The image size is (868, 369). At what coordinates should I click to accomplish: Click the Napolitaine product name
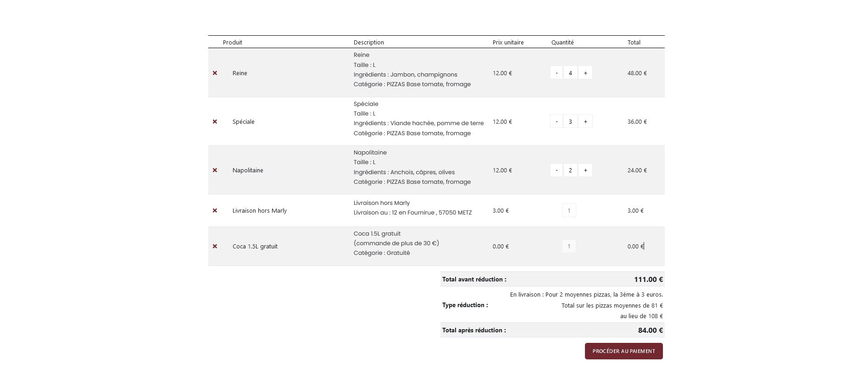[248, 170]
